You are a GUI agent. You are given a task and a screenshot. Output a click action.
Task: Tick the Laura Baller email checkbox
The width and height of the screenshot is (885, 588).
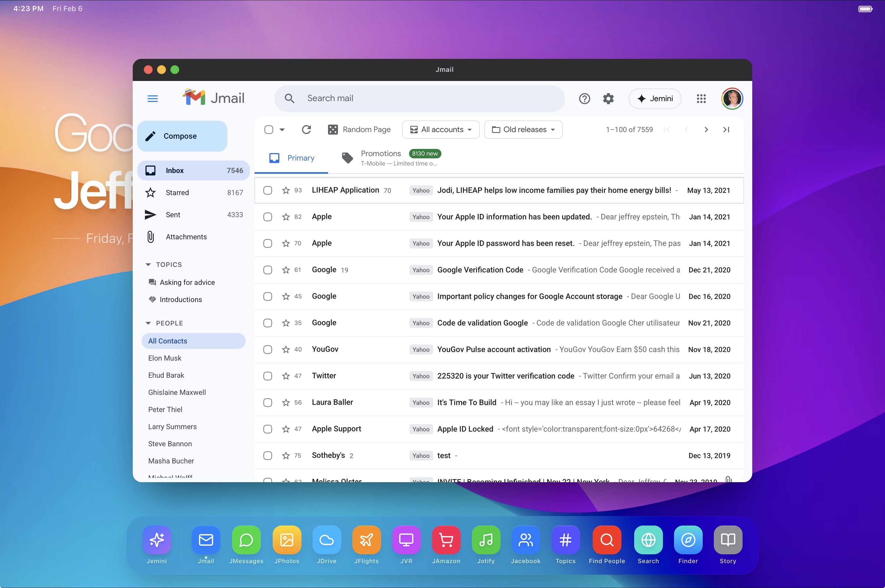(x=268, y=403)
